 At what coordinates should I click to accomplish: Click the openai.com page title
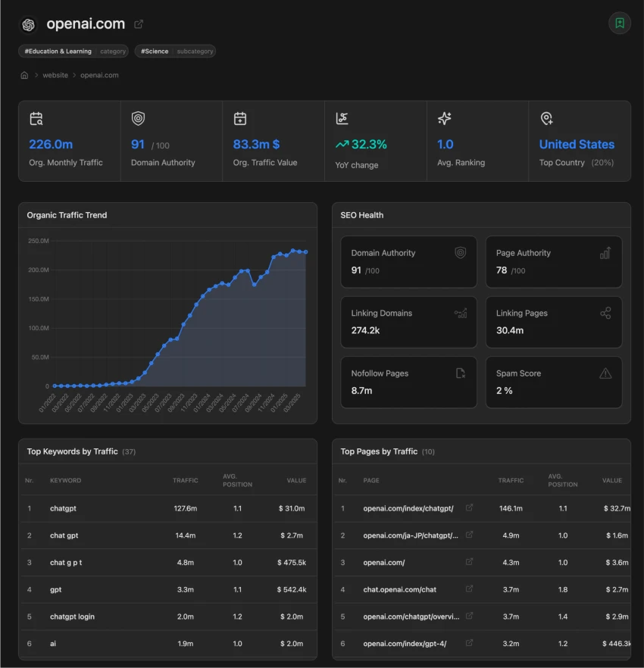(86, 24)
